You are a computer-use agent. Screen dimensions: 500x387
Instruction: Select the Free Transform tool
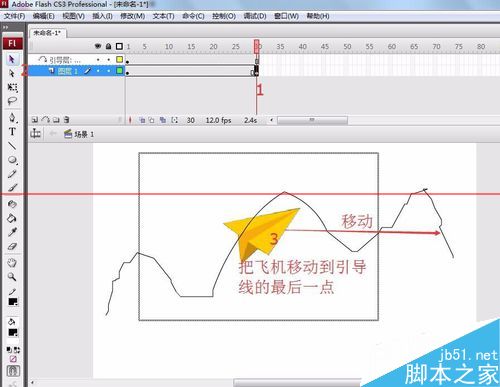click(x=12, y=87)
